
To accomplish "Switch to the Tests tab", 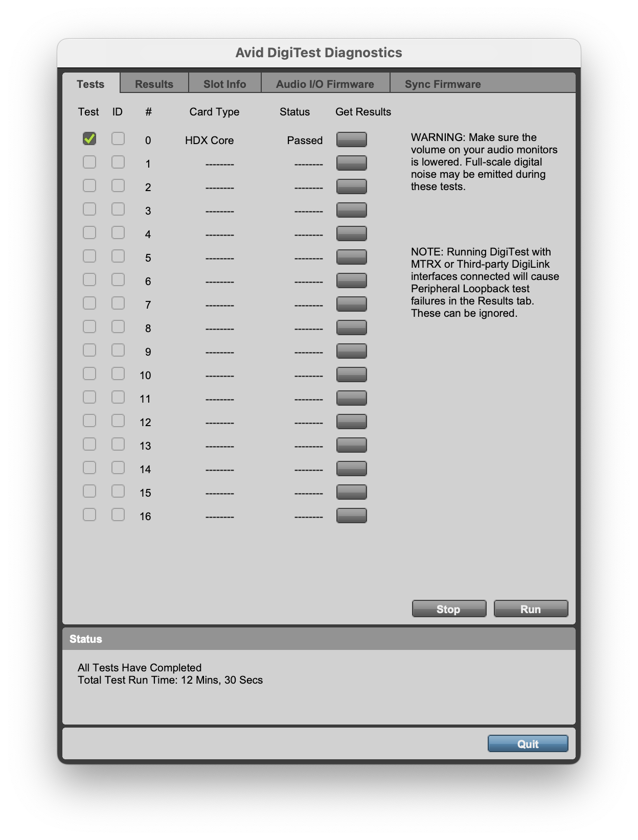I will (x=91, y=84).
